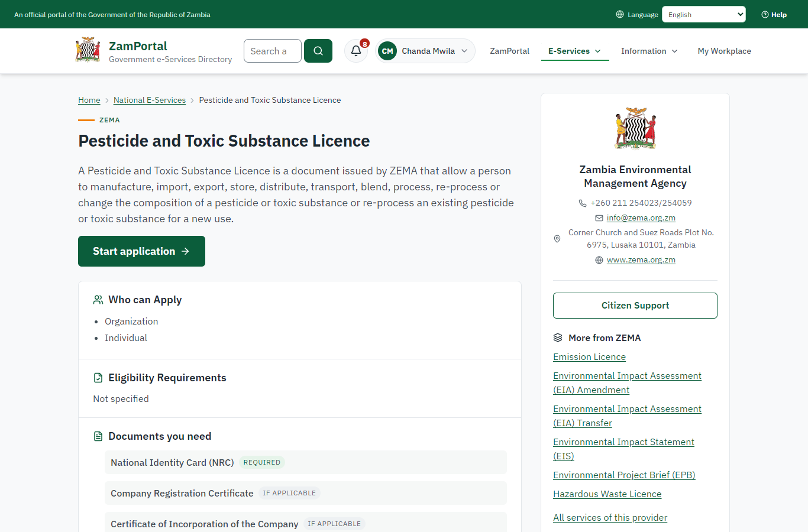Click the phone icon beside +260 211
Image resolution: width=808 pixels, height=532 pixels.
click(x=583, y=203)
